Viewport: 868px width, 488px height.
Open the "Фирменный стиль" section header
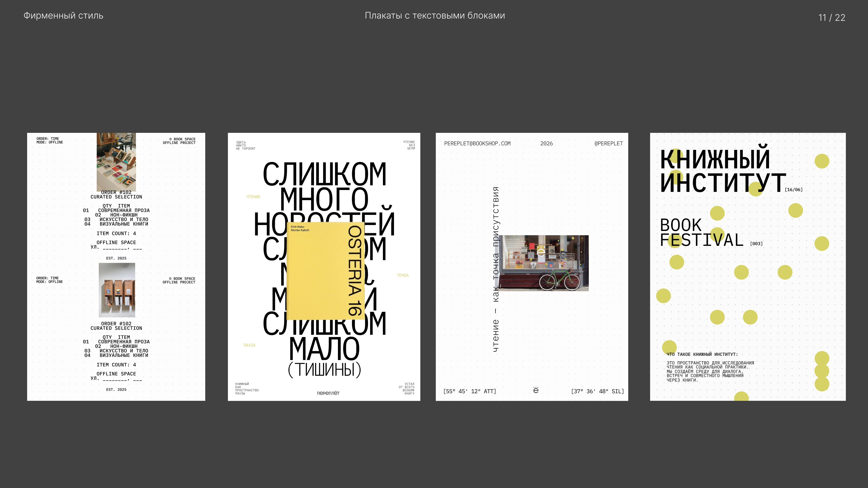[x=63, y=16]
